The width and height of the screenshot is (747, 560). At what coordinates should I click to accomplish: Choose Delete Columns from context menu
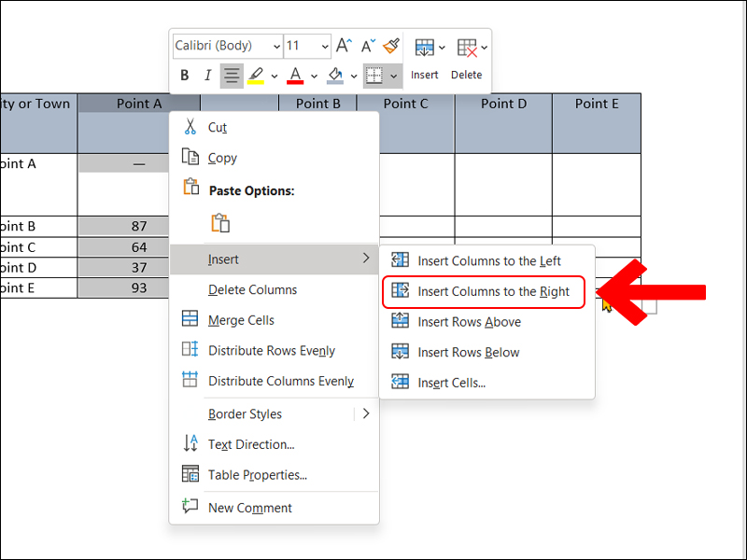[252, 289]
